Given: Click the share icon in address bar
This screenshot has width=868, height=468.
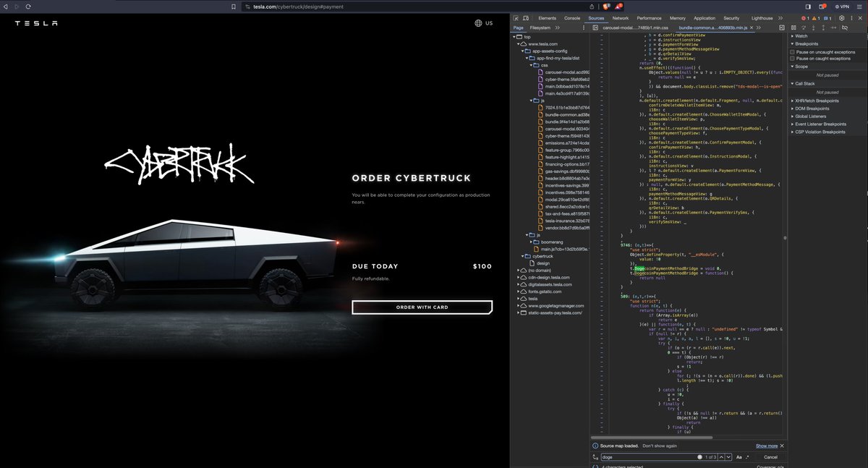Looking at the screenshot, I should [x=592, y=6].
